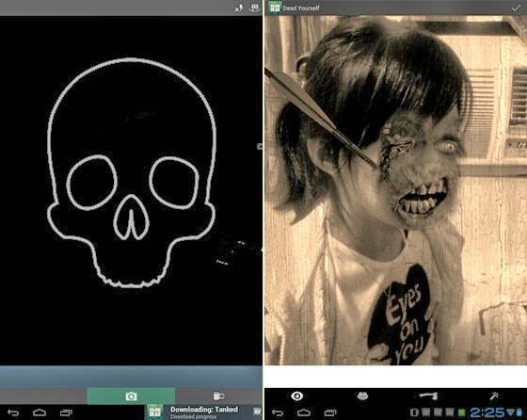Go Home from the right screen
This screenshot has height=420, width=527.
pos(304,412)
